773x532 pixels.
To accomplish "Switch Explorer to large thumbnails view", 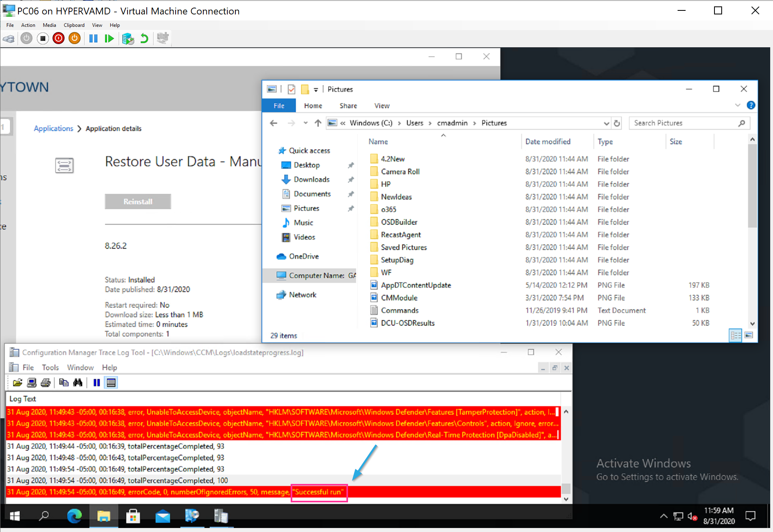I will [749, 335].
